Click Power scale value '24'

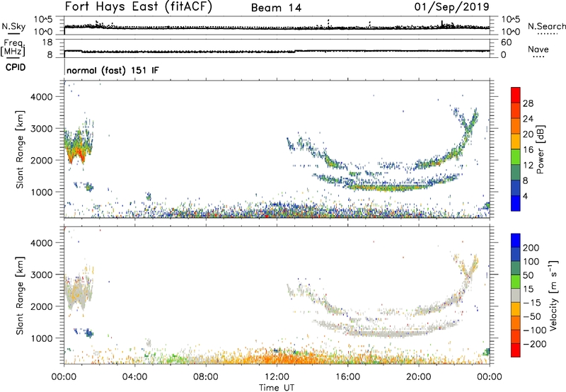point(528,119)
